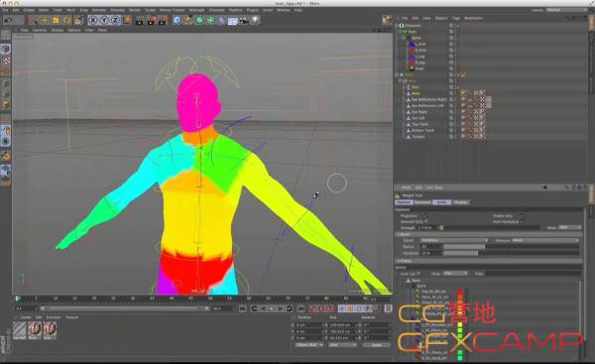Image resolution: width=595 pixels, height=364 pixels.
Task: Select the Rotate tool in the toolbar
Action: 66,20
